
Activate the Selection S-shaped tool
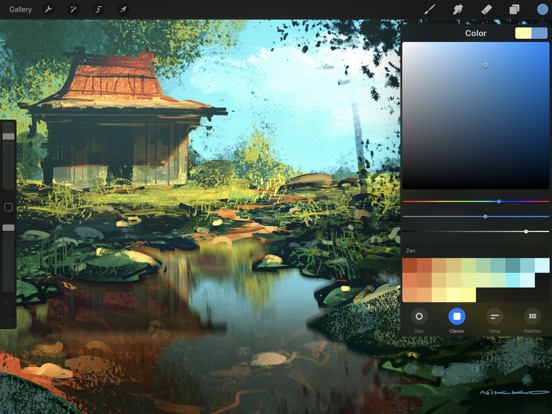98,9
